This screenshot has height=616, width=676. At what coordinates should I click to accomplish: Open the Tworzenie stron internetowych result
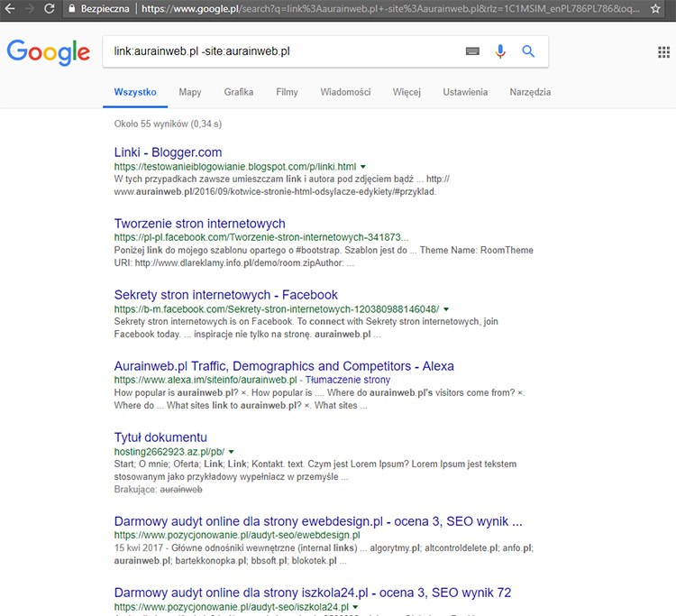tap(199, 224)
